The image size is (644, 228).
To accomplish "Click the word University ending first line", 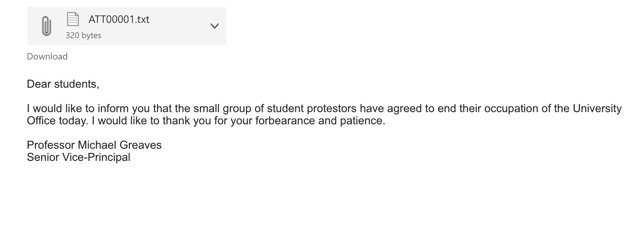I will point(597,109).
